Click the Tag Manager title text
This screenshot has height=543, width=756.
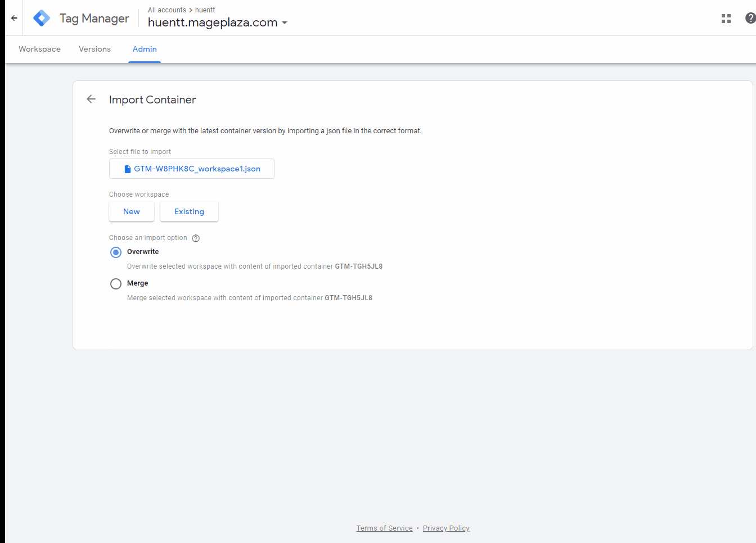(94, 19)
